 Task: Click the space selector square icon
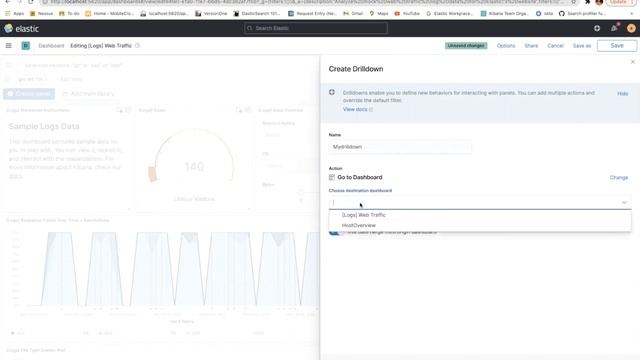tap(26, 46)
